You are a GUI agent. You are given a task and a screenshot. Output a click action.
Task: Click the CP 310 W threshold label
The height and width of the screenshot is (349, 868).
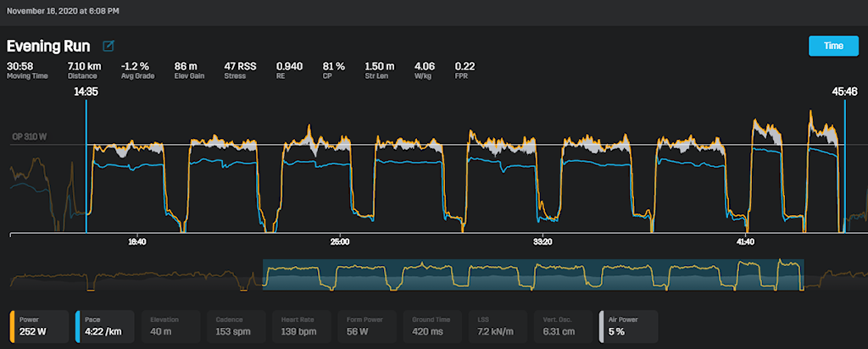(x=29, y=137)
